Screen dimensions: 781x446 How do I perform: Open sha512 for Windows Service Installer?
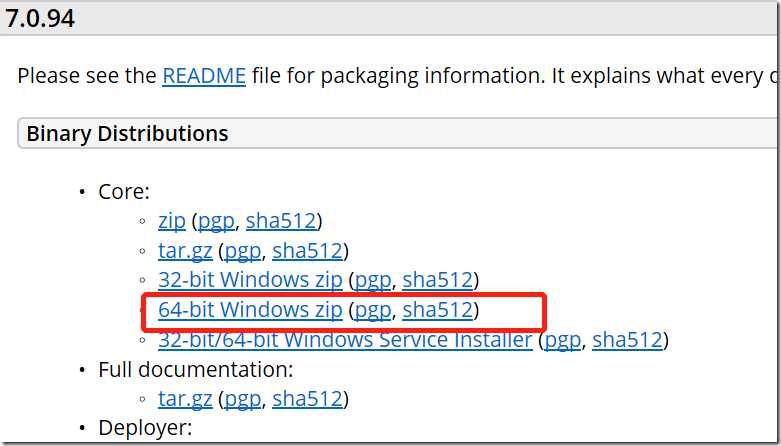[x=628, y=340]
